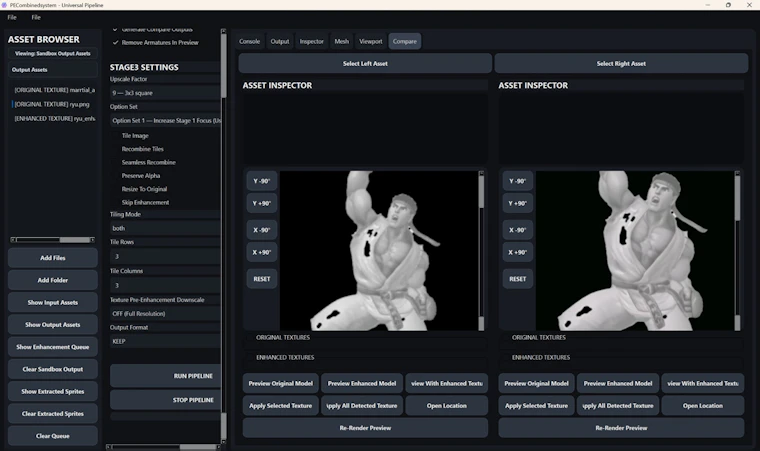This screenshot has width=760, height=451.
Task: Open the Upscale Factor dropdown
Action: click(x=165, y=93)
